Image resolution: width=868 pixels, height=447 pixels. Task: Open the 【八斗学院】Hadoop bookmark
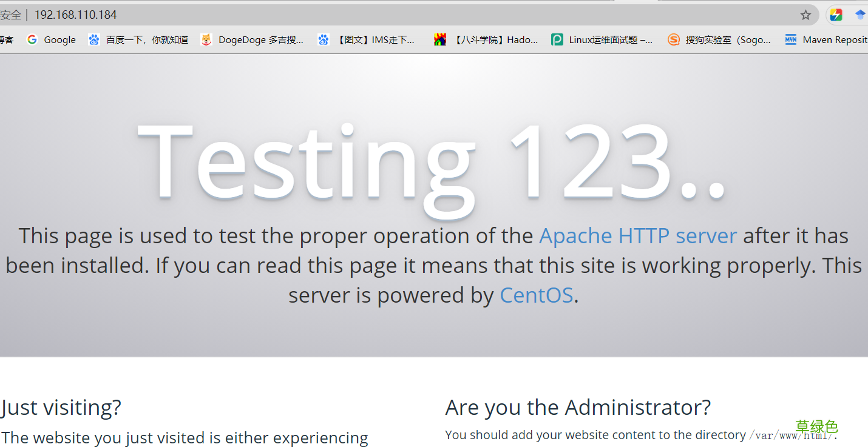[486, 39]
